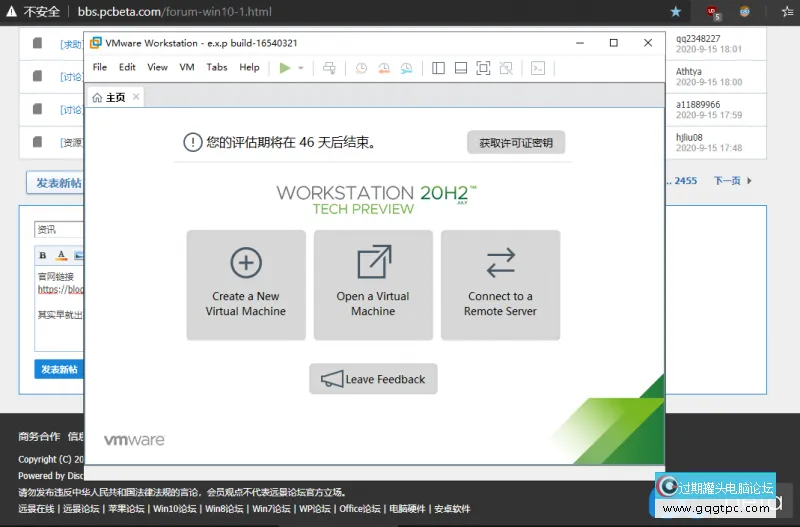Click the Leave Feedback button

coord(373,379)
